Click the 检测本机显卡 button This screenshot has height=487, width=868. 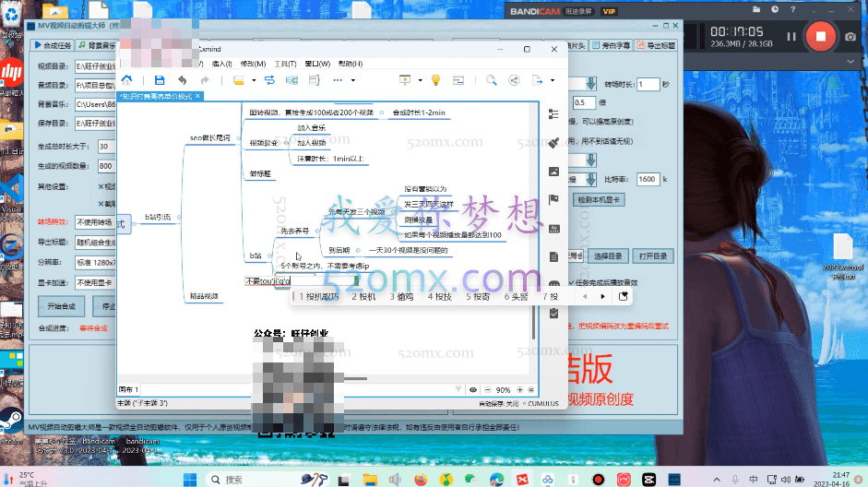click(x=599, y=200)
